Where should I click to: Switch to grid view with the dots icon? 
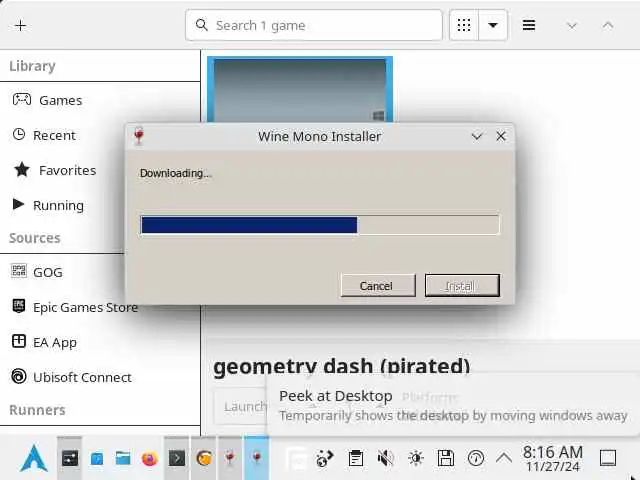(464, 25)
